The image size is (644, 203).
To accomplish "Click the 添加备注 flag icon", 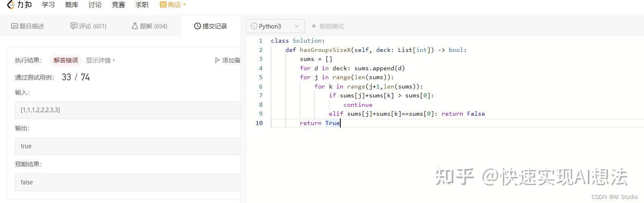I will pos(217,60).
